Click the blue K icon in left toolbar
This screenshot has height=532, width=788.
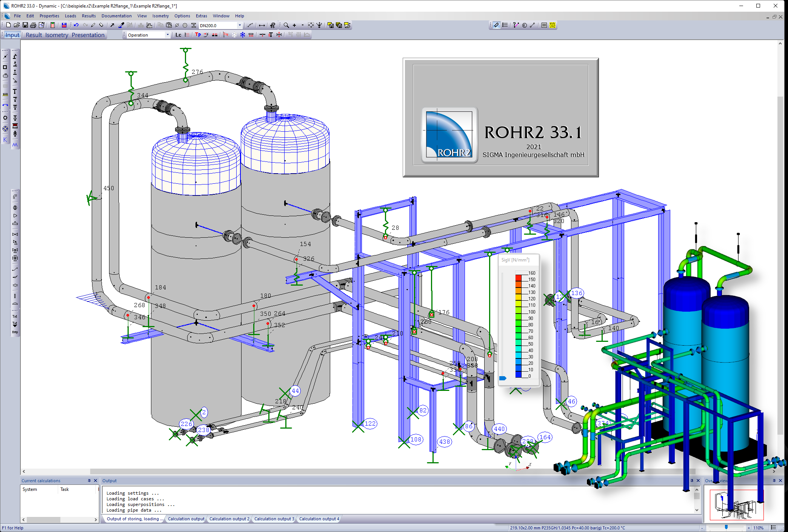(5, 140)
